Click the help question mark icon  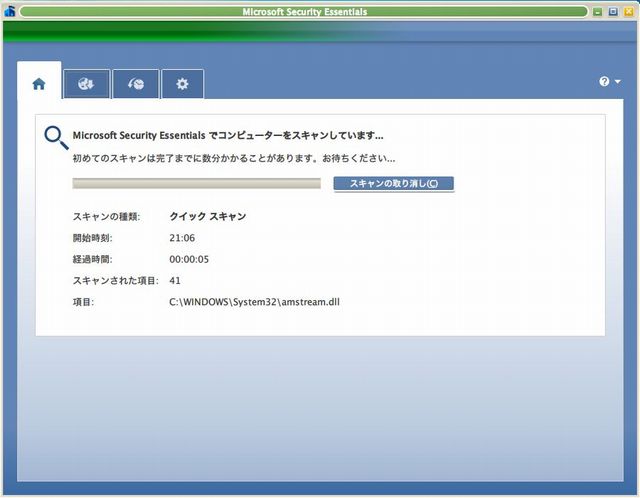(604, 82)
